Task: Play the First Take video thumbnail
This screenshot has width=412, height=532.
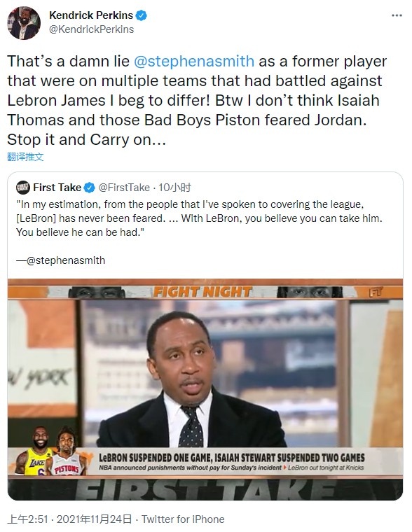Action: click(205, 389)
